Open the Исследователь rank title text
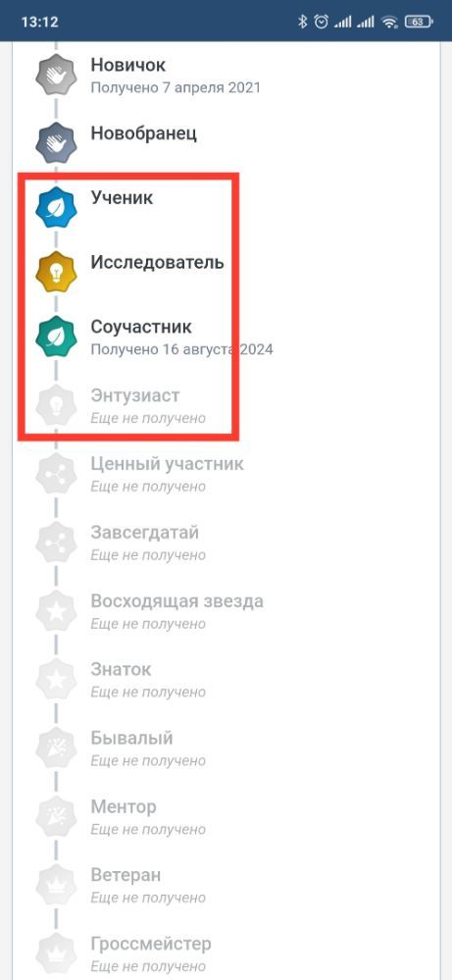The width and height of the screenshot is (452, 980). tap(157, 261)
